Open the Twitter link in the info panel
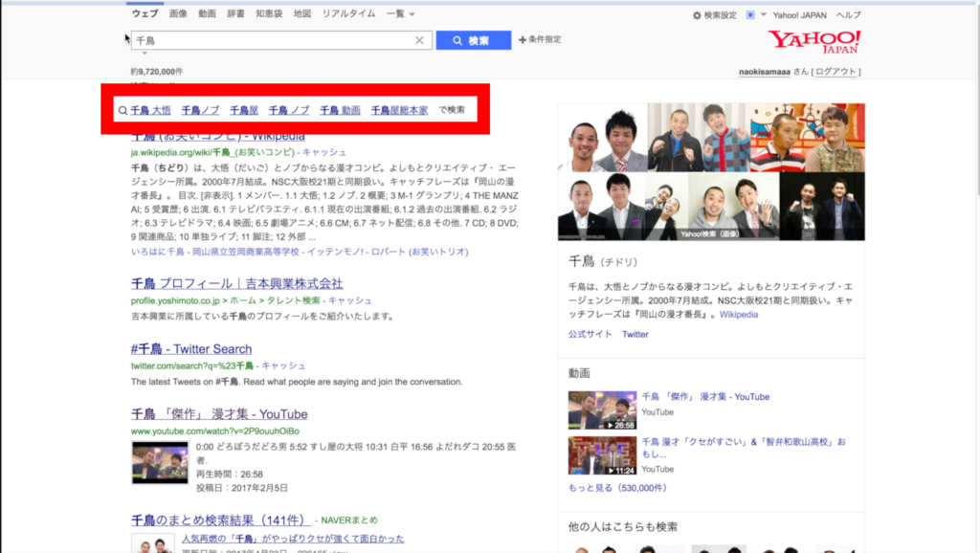Screen dimensions: 980x553 [635, 334]
